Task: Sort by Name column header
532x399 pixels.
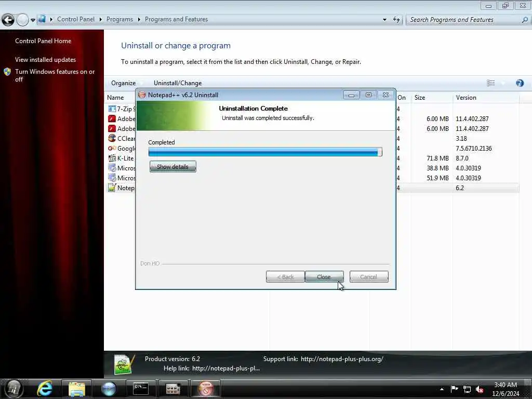Action: click(115, 98)
